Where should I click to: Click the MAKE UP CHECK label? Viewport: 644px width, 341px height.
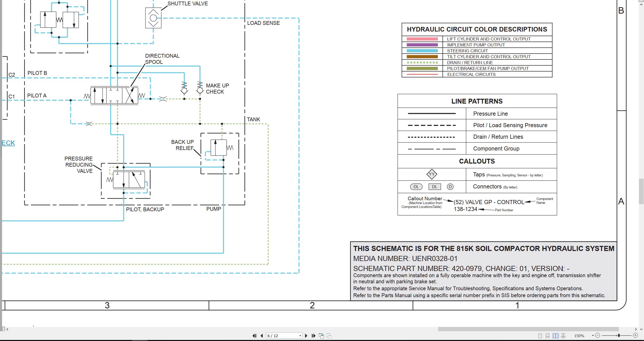point(217,88)
